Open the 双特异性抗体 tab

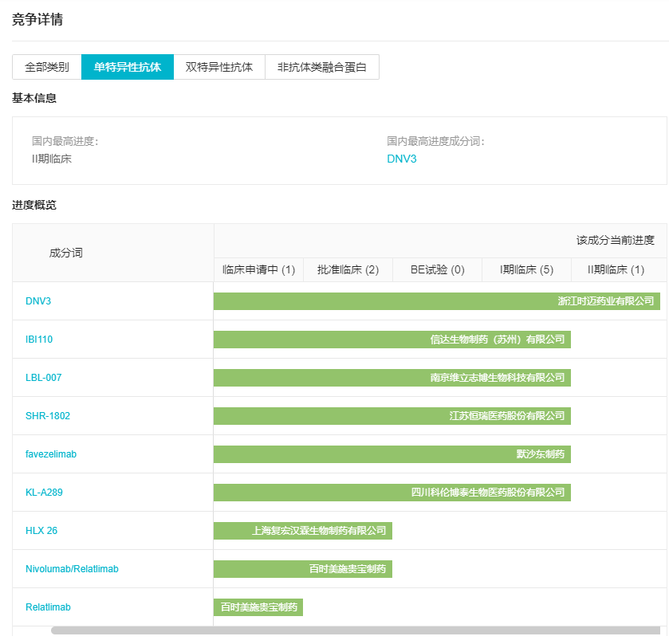(x=219, y=67)
